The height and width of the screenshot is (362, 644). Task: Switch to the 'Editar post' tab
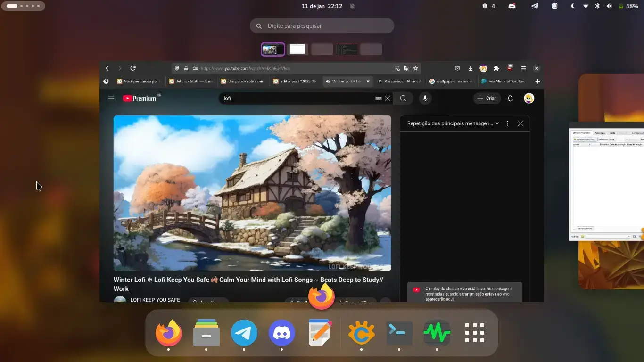(x=294, y=81)
